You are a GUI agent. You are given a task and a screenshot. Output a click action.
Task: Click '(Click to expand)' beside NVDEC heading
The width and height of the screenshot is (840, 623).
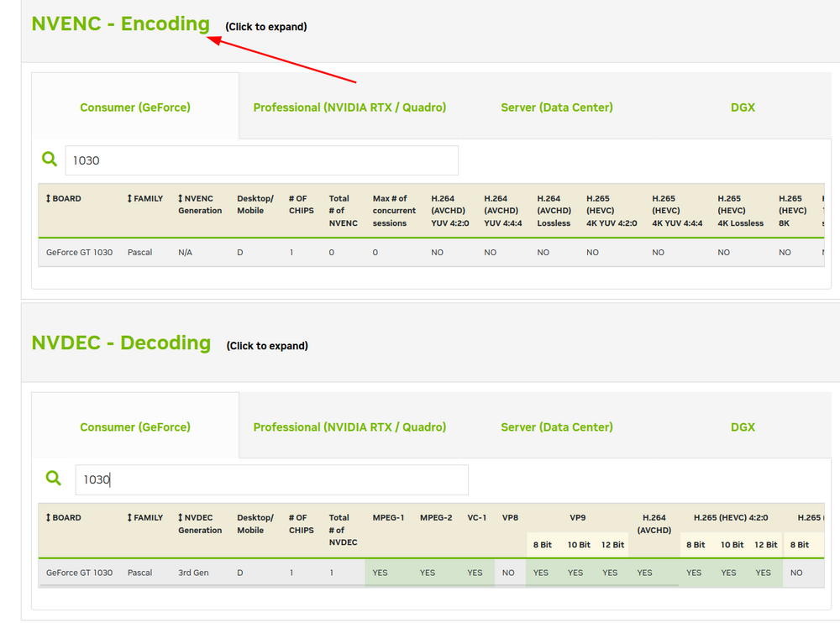point(267,346)
